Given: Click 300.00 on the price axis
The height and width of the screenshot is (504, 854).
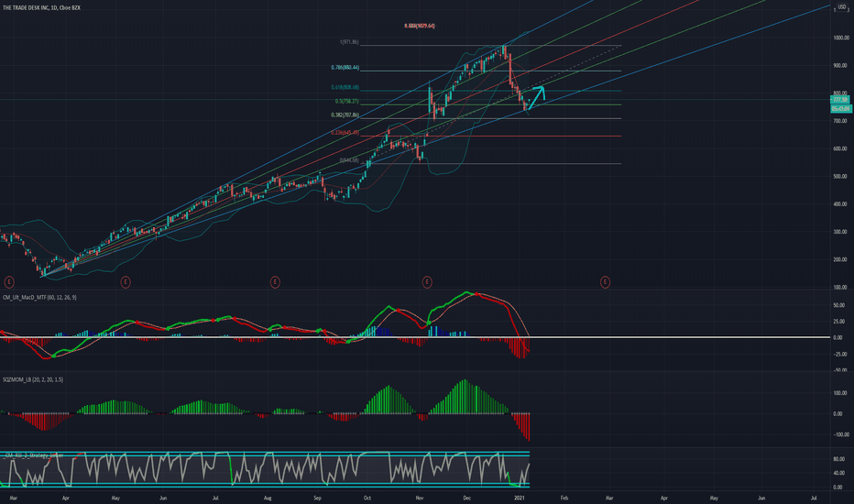Looking at the screenshot, I should click(x=840, y=232).
